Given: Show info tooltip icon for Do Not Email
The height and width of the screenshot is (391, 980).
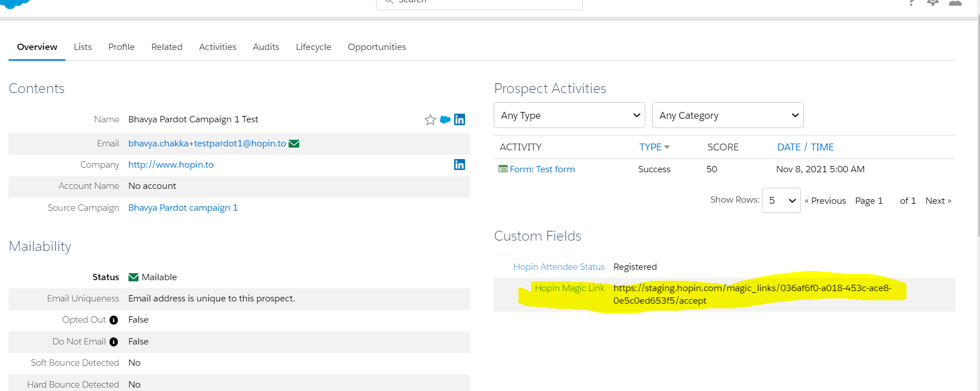Looking at the screenshot, I should [114, 342].
